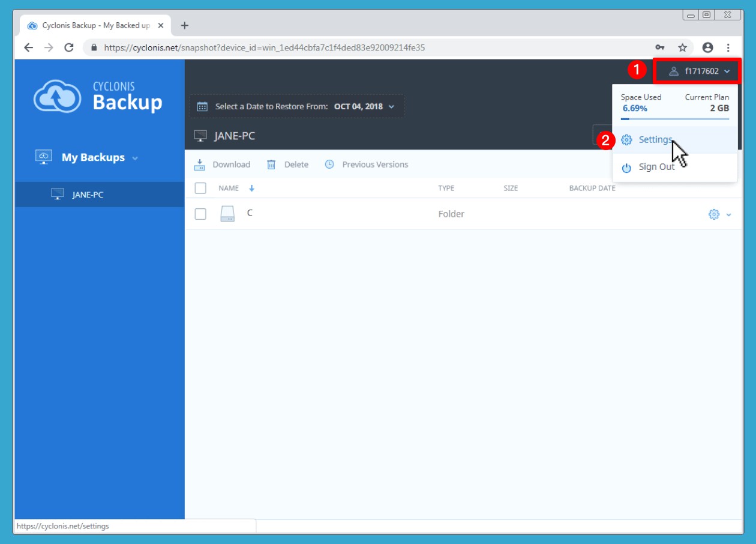Open the f1717602 account dropdown
The image size is (756, 544).
[x=699, y=71]
